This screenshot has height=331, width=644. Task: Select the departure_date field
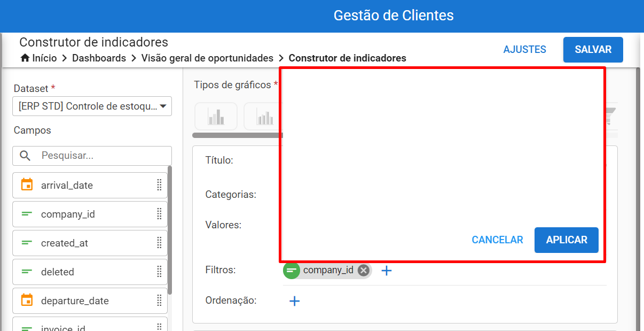click(90, 301)
